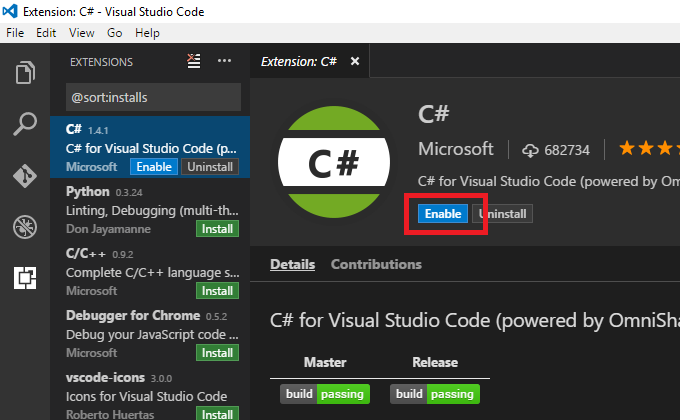Click the 'Don Jayamanne' publisher text
This screenshot has height=420, width=680.
(x=108, y=229)
